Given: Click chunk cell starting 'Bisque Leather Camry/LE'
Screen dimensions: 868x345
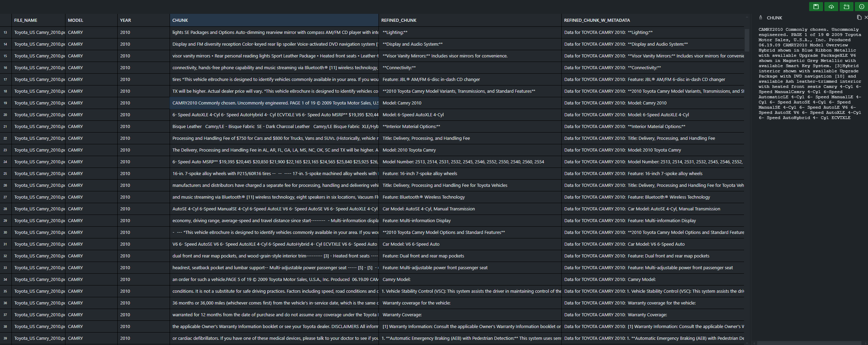Looking at the screenshot, I should (x=274, y=126).
